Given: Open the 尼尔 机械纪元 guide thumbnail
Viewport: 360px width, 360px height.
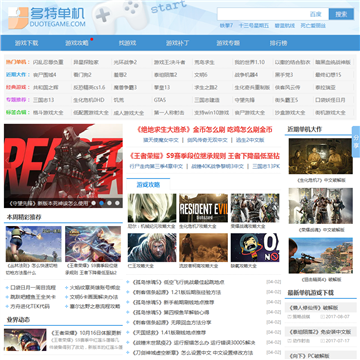Looking at the screenshot, I should point(152,208).
